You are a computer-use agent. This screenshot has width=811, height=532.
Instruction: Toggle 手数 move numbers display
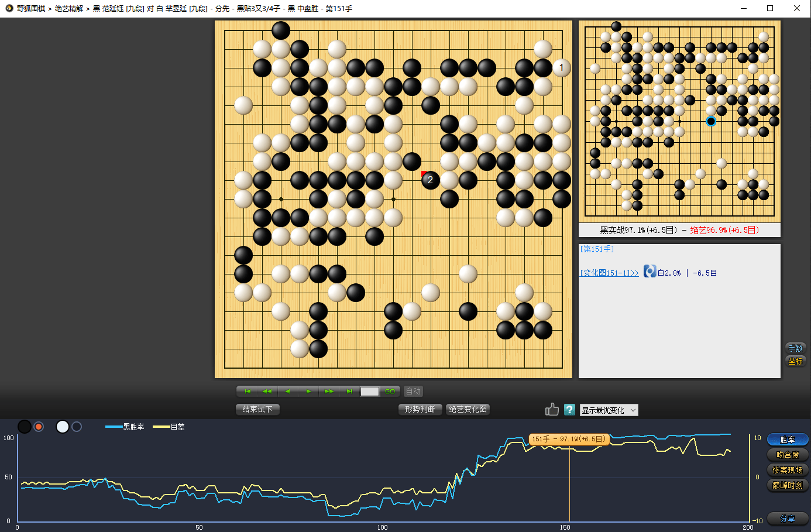click(x=796, y=348)
